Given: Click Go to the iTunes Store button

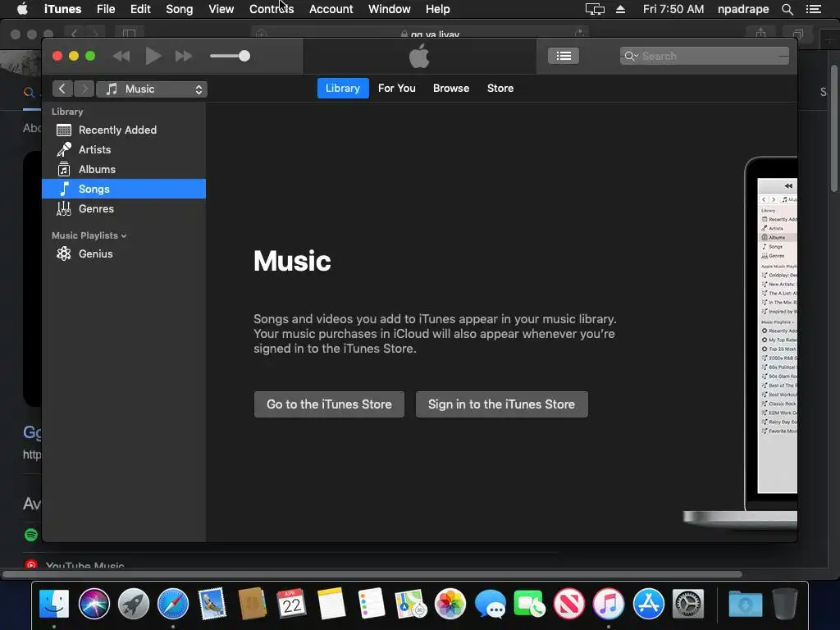Looking at the screenshot, I should tap(329, 404).
